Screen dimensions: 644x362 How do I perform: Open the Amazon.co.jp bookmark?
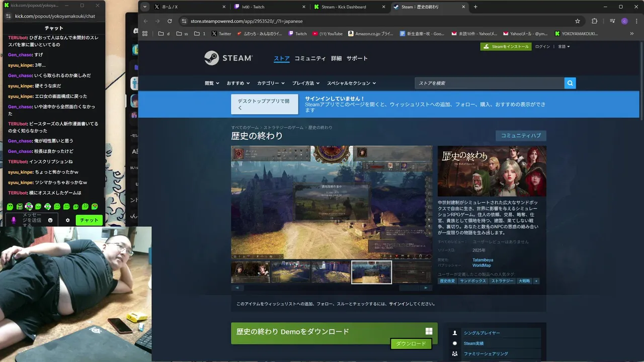tap(370, 34)
